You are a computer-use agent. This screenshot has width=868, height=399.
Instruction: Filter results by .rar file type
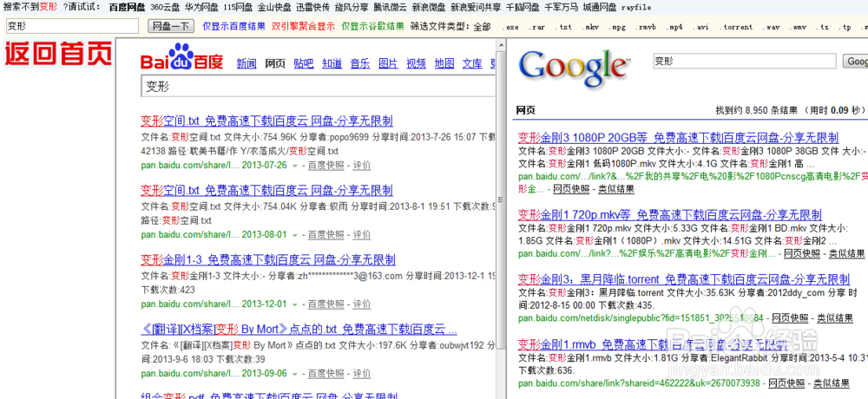pyautogui.click(x=536, y=27)
